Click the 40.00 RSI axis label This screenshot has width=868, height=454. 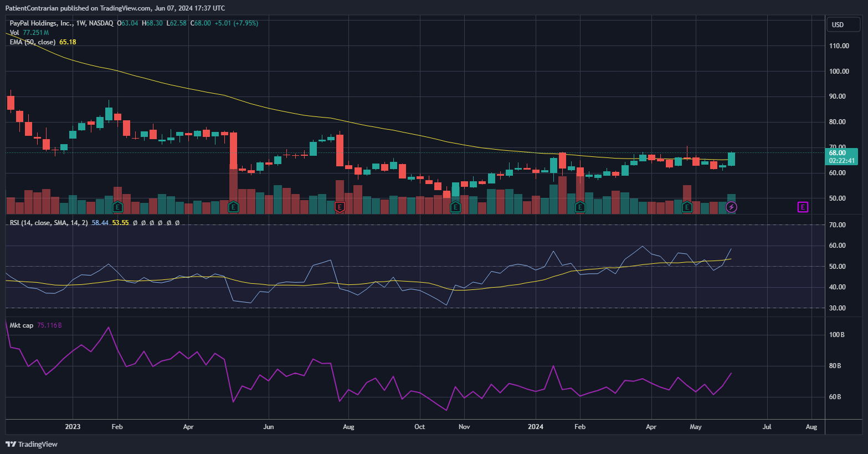pyautogui.click(x=838, y=287)
